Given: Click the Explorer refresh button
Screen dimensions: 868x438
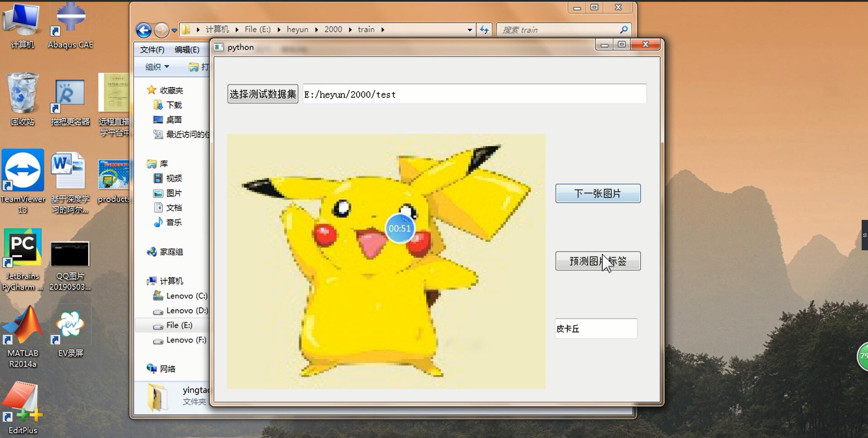Looking at the screenshot, I should click(484, 29).
